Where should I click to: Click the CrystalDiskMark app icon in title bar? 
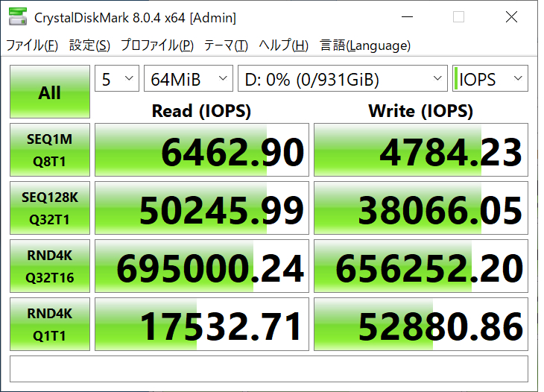click(x=18, y=16)
